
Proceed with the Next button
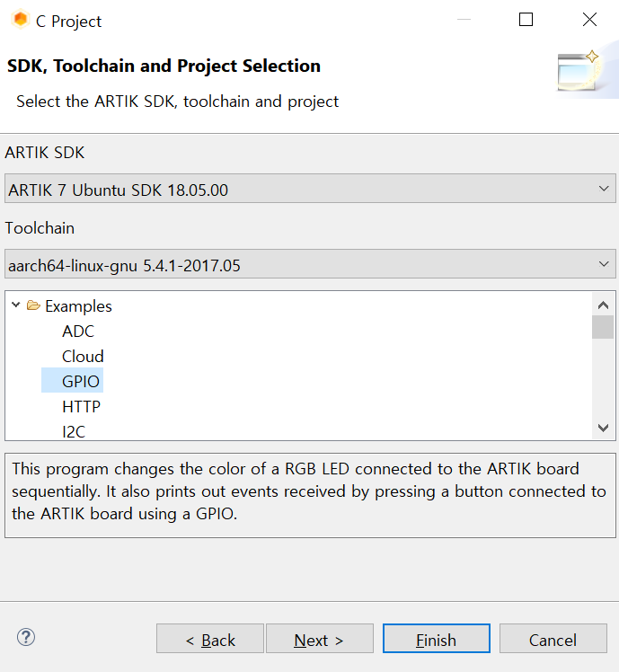click(x=320, y=639)
